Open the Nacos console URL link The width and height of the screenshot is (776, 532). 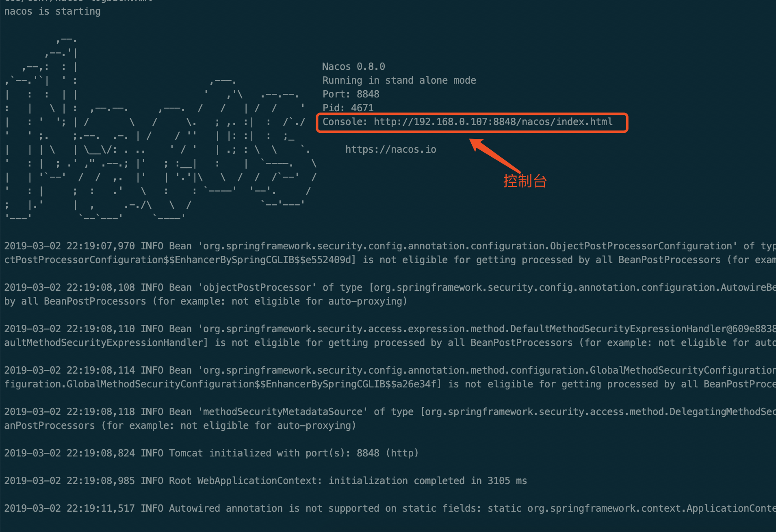(493, 122)
